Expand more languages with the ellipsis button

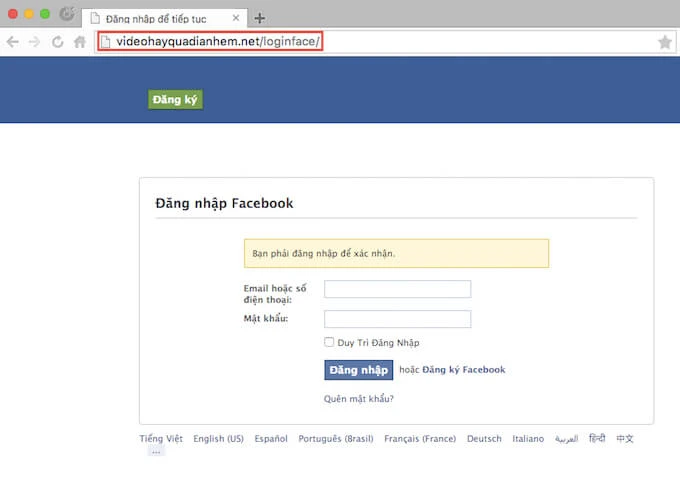[x=156, y=452]
